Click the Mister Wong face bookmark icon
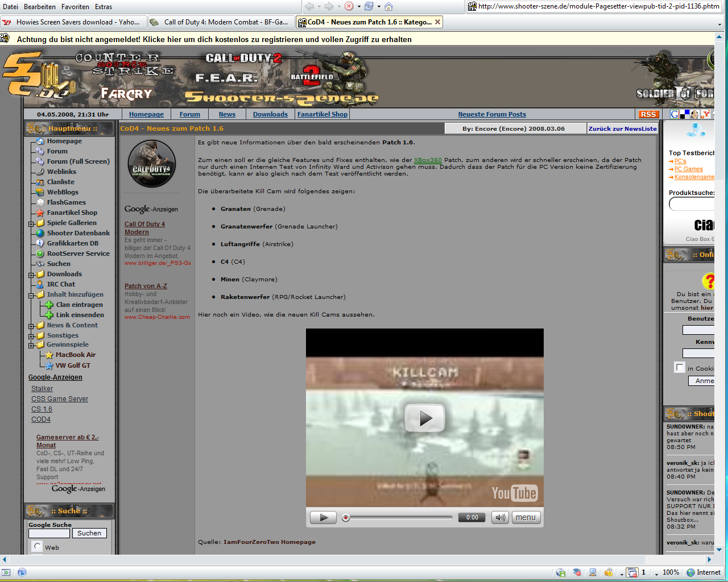Image resolution: width=728 pixels, height=582 pixels. (x=694, y=114)
